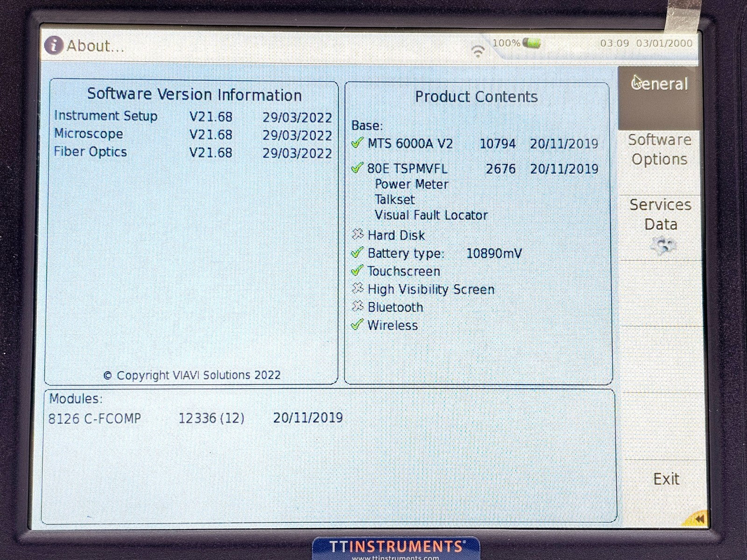Click the 80E TSPMVFL checkmark
The image size is (747, 560).
pyautogui.click(x=357, y=168)
